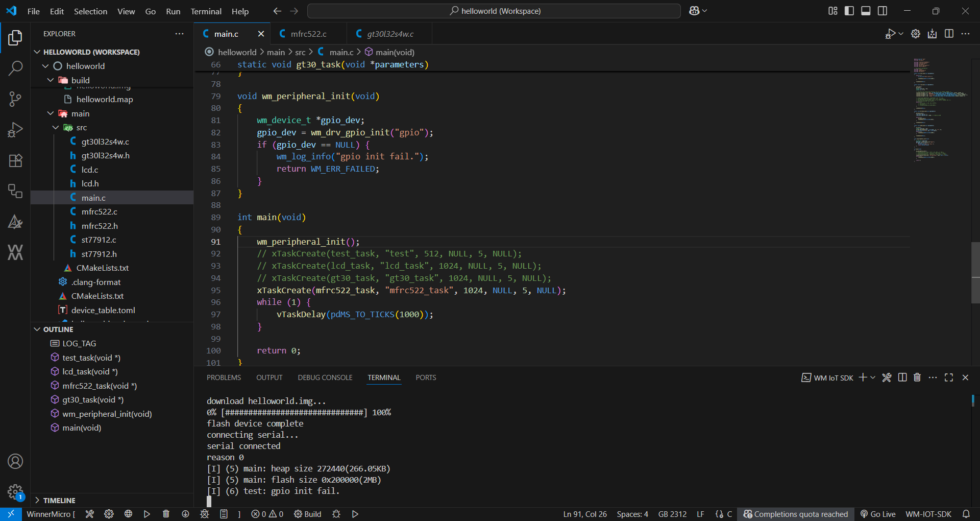Click the gear icon in the editor toolbar
Screen dimensions: 980x521
(x=916, y=34)
